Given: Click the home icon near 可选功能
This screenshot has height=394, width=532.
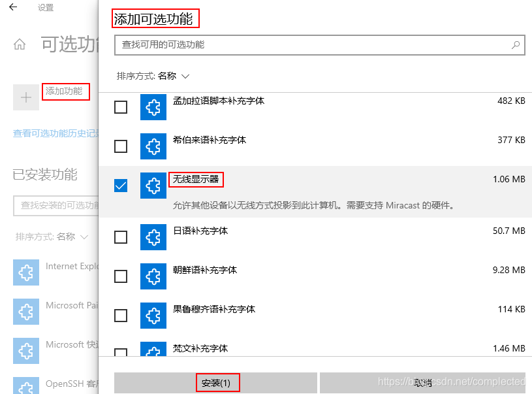Looking at the screenshot, I should pos(20,43).
